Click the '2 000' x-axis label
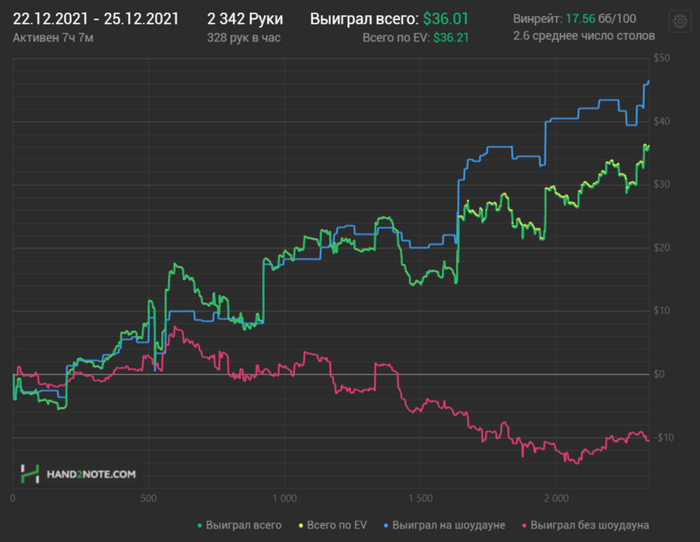Image resolution: width=700 pixels, height=542 pixels. [556, 498]
